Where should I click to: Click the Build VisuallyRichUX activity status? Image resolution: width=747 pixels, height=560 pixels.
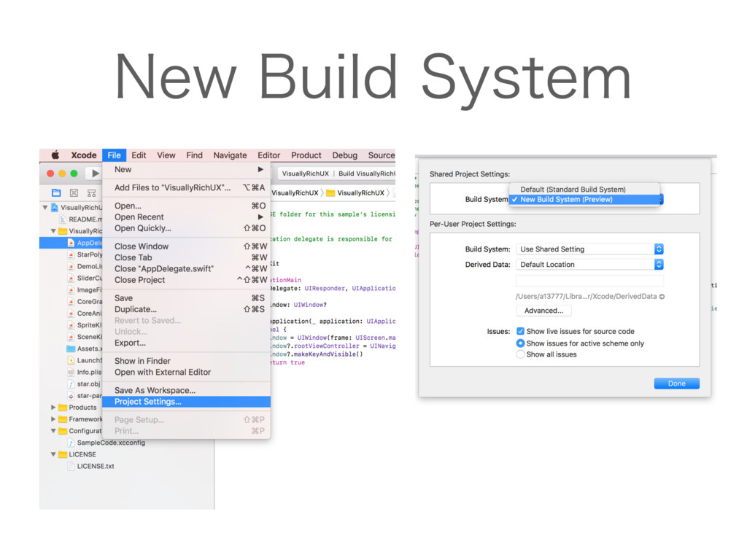click(x=367, y=174)
